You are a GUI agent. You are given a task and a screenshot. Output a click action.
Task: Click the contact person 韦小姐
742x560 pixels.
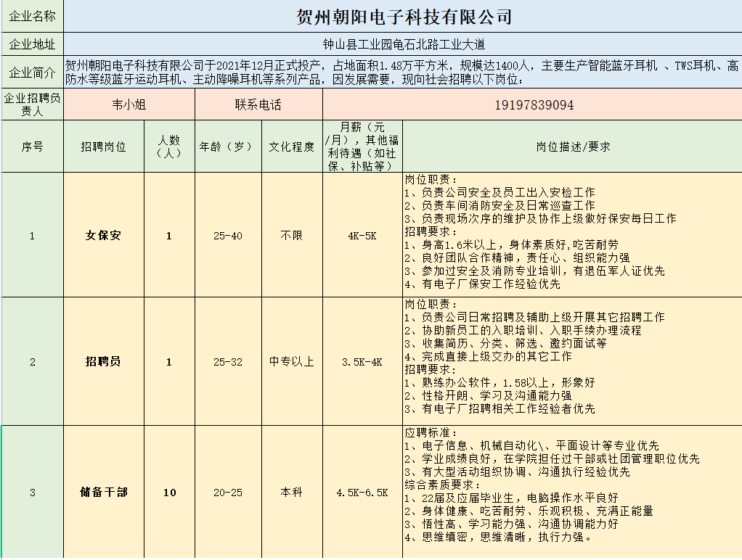coord(129,104)
